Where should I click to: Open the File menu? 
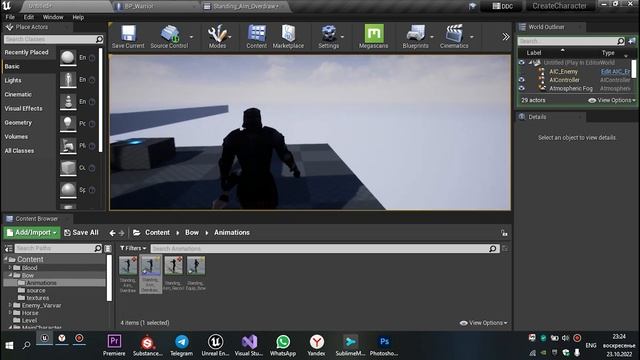point(10,17)
